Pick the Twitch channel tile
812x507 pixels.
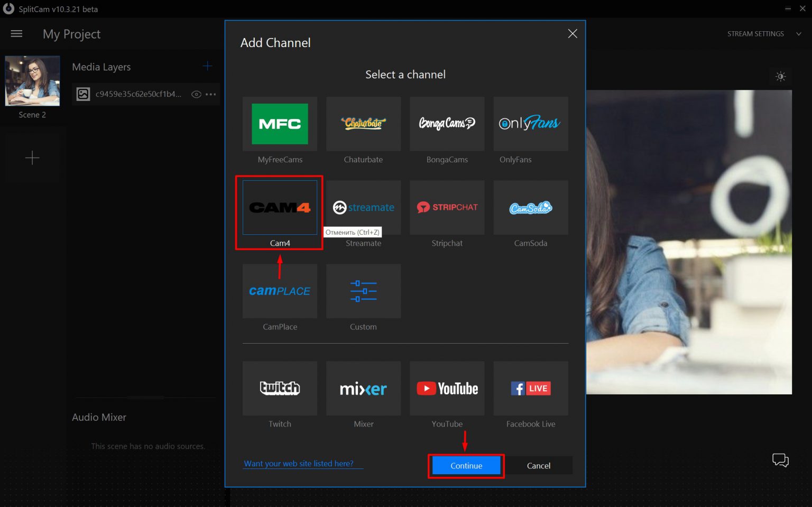[x=280, y=389]
